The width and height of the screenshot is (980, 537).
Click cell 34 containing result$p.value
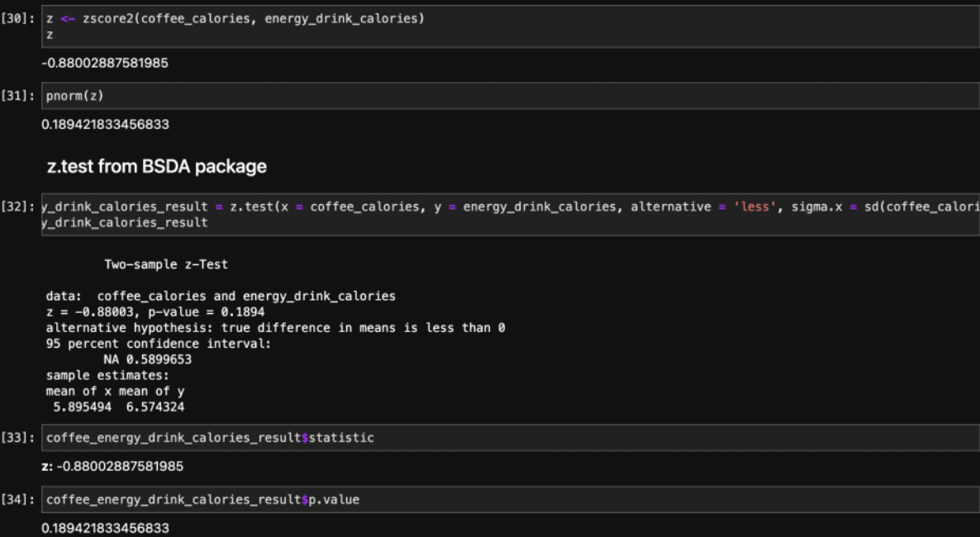tap(511, 500)
